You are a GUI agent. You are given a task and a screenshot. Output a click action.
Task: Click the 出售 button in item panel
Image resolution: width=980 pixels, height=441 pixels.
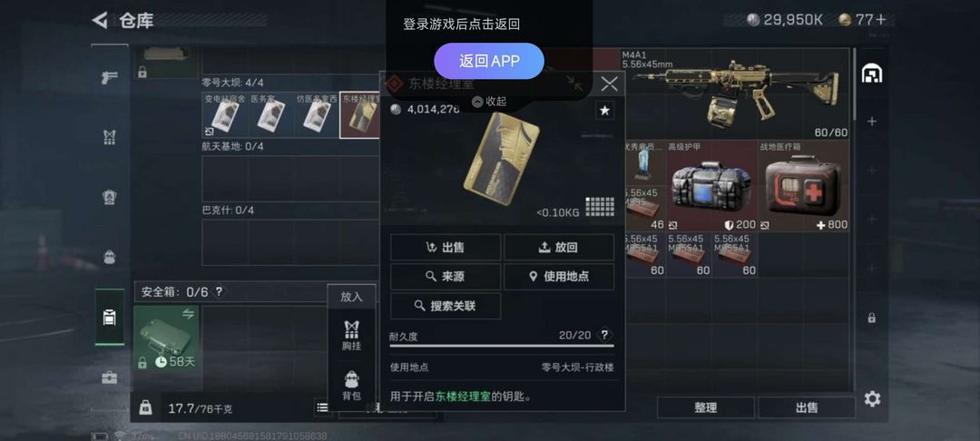point(446,248)
